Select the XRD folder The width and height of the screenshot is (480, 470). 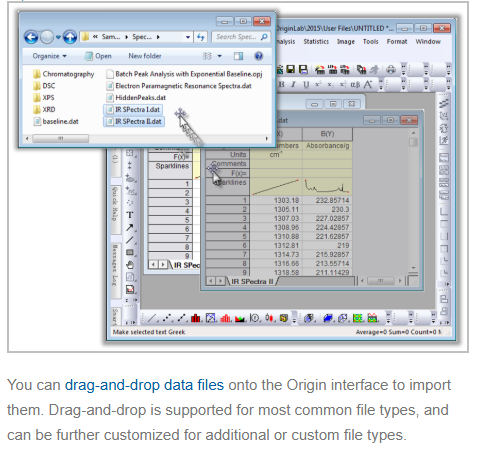click(x=44, y=110)
